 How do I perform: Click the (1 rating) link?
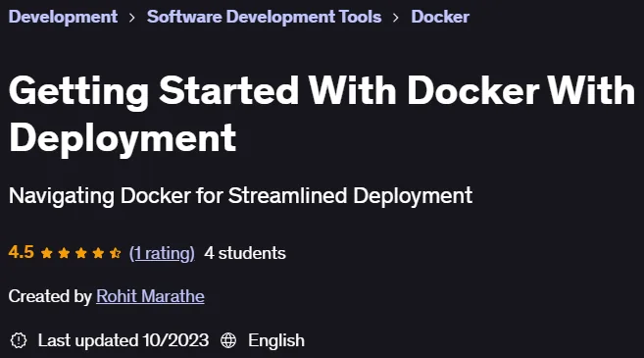[x=162, y=253]
